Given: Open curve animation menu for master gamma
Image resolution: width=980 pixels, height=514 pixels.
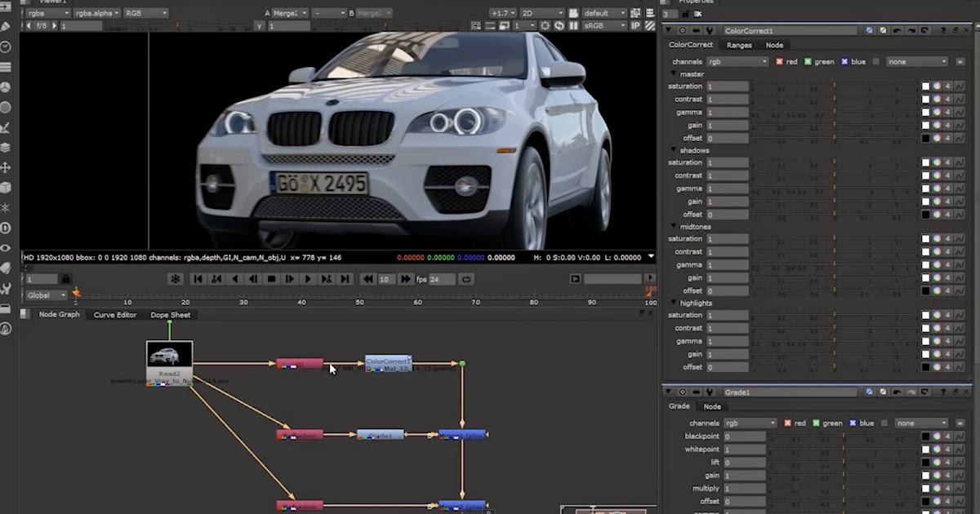Looking at the screenshot, I should click(959, 113).
